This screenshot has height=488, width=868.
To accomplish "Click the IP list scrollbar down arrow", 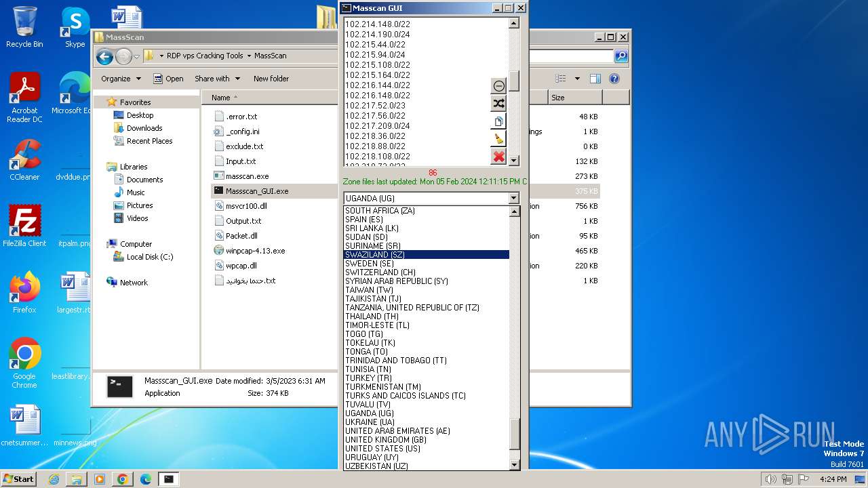I will [514, 161].
